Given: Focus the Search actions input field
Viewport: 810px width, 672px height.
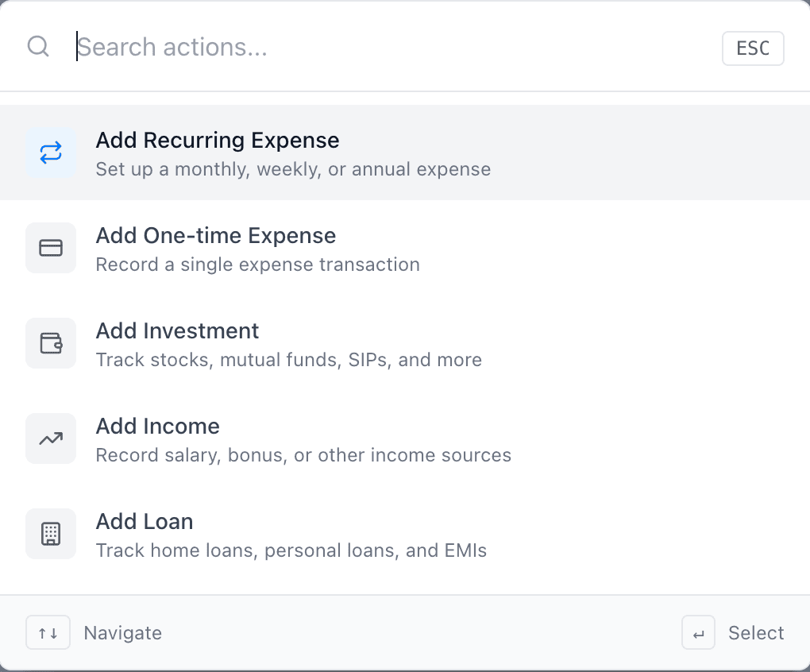Looking at the screenshot, I should tap(392, 47).
